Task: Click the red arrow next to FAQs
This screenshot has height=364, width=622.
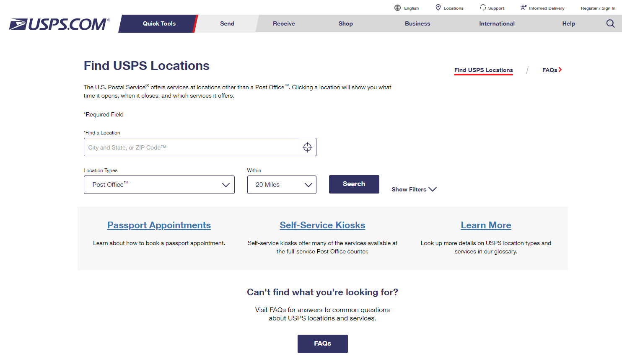Action: (x=560, y=70)
